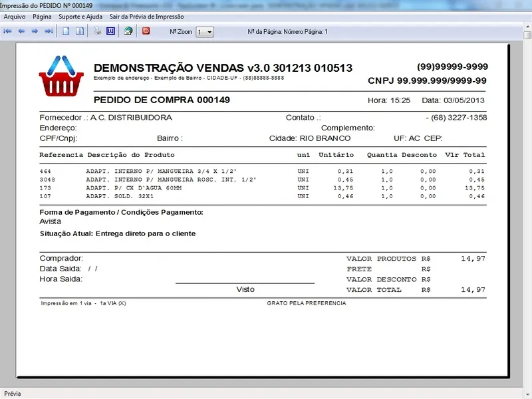Click the save/send by email icon
The height and width of the screenshot is (399, 532).
pyautogui.click(x=128, y=31)
